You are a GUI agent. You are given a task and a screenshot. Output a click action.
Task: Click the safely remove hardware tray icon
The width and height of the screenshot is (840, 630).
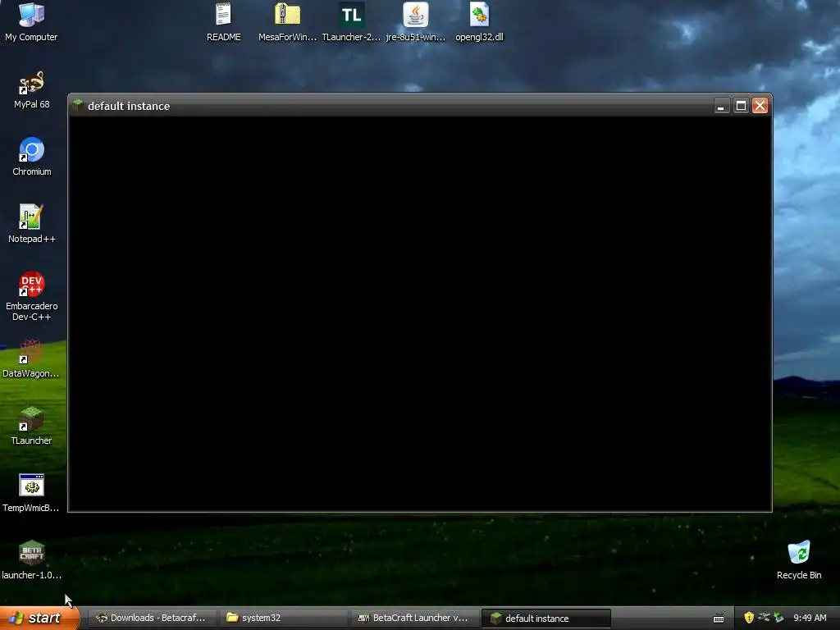pos(778,618)
